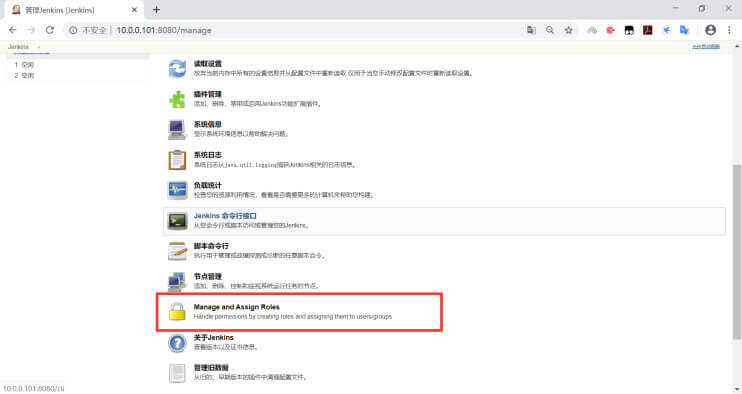Click the black-and-white extension icon
This screenshot has height=394, width=742.
pos(629,30)
